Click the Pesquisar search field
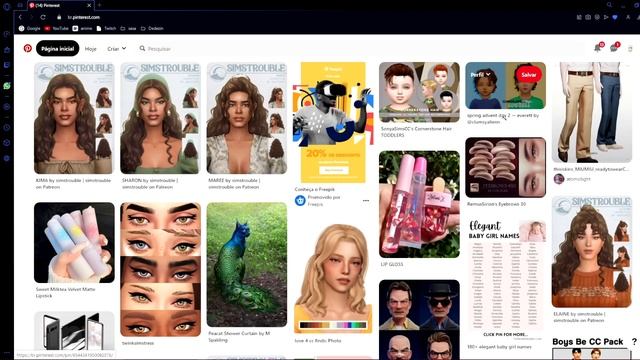The image size is (640, 360). point(359,49)
